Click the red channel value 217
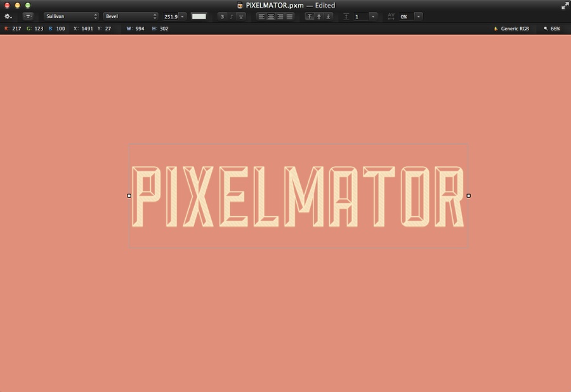Image resolution: width=571 pixels, height=392 pixels. 16,29
